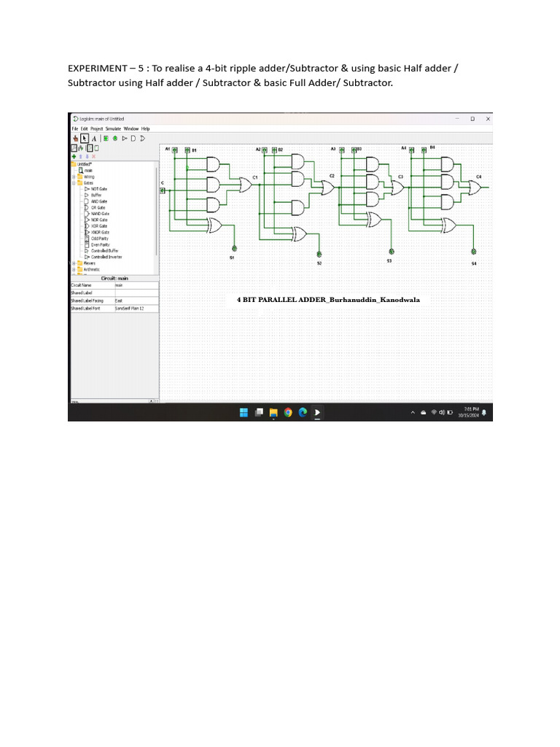Pick the AND gate toolbar tool

(133, 139)
